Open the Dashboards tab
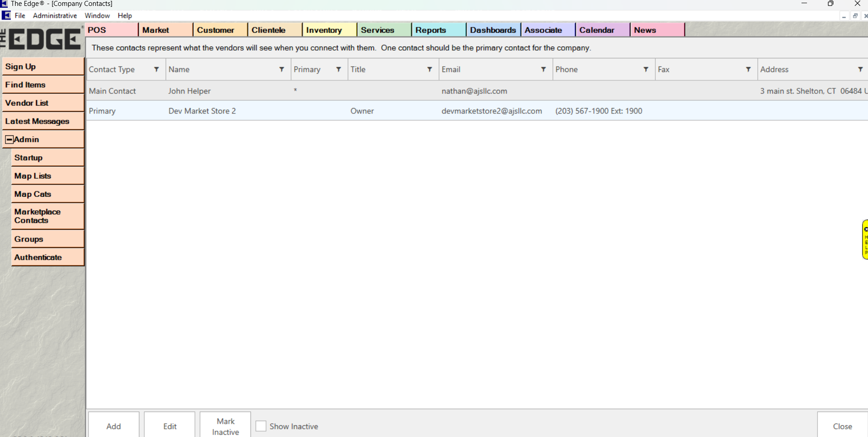The image size is (868, 437). (493, 30)
